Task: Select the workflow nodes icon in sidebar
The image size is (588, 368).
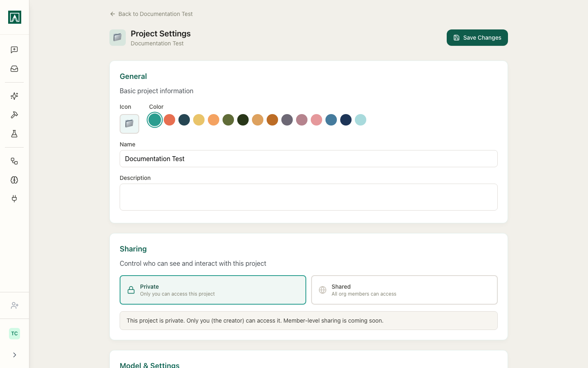Action: (14, 161)
